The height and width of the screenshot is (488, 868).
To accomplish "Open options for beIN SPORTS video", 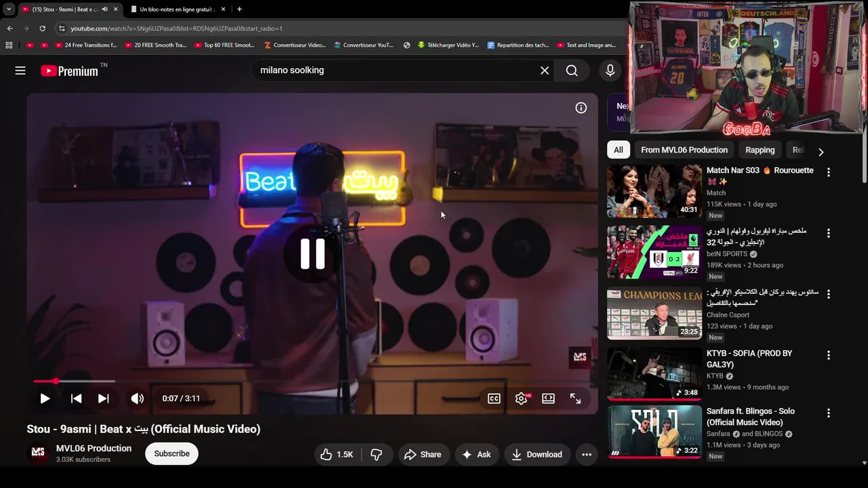I will pyautogui.click(x=828, y=233).
